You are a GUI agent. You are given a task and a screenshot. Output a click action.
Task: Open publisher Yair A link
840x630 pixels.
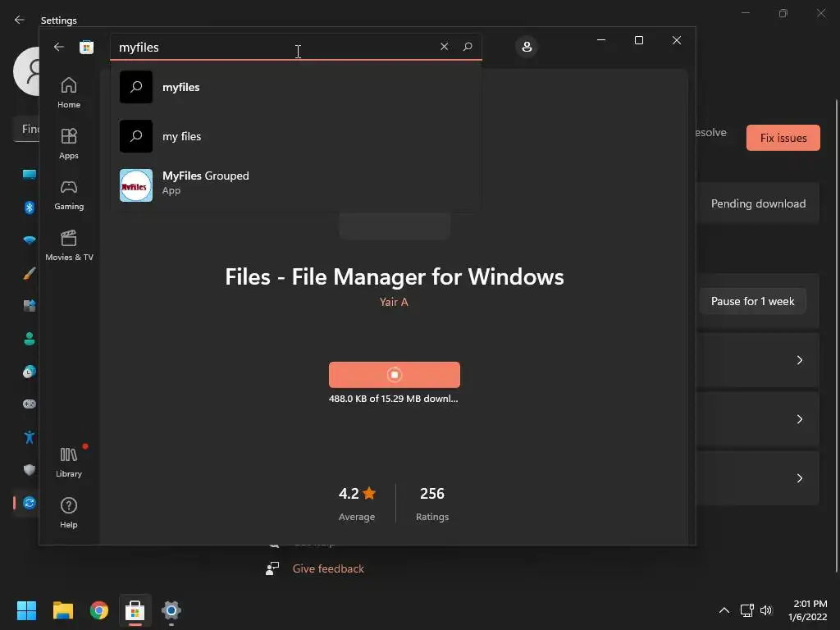coord(394,302)
